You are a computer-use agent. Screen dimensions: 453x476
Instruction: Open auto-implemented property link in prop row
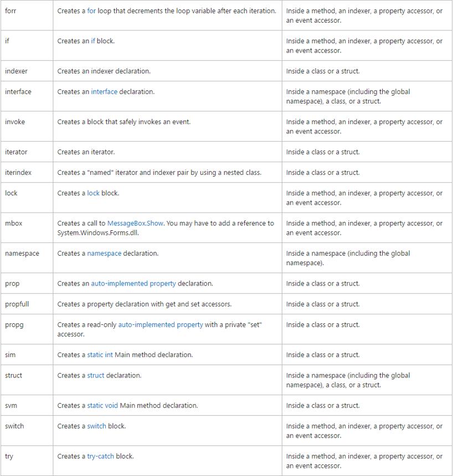click(133, 283)
